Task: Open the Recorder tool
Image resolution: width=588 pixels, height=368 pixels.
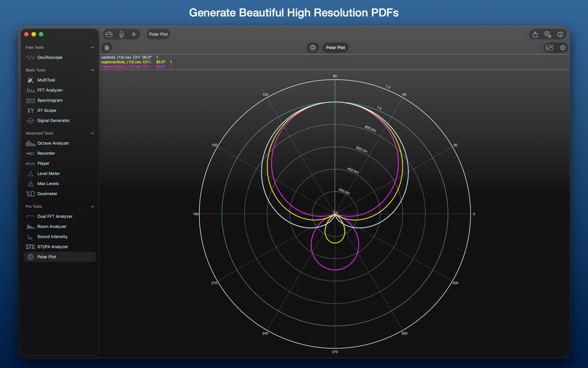Action: pos(60,153)
